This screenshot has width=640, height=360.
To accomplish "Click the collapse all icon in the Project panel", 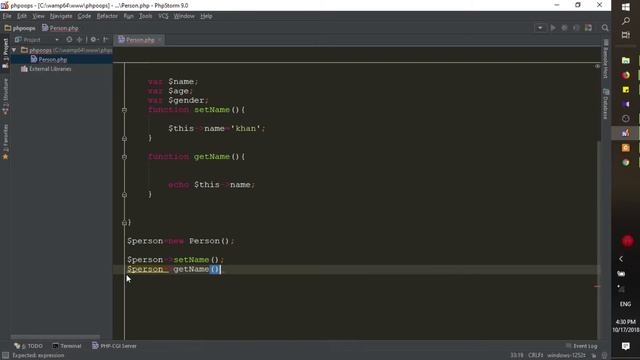I will [x=79, y=40].
